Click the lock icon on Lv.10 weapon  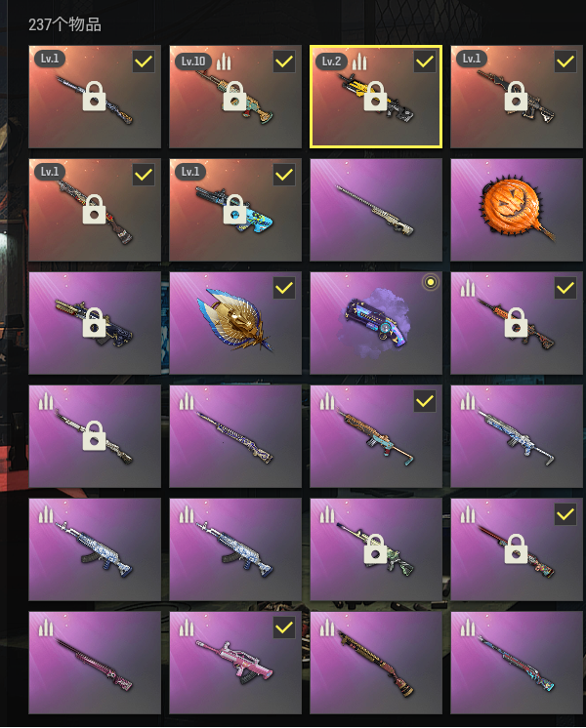click(x=234, y=96)
